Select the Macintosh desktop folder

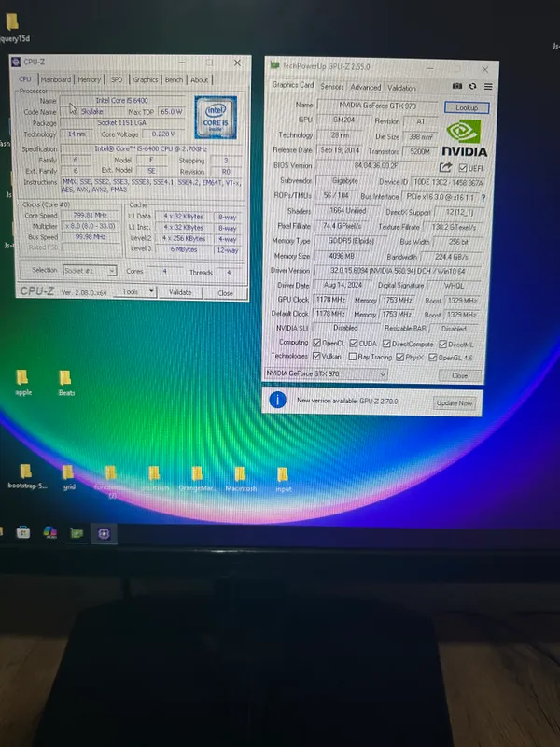click(x=241, y=479)
